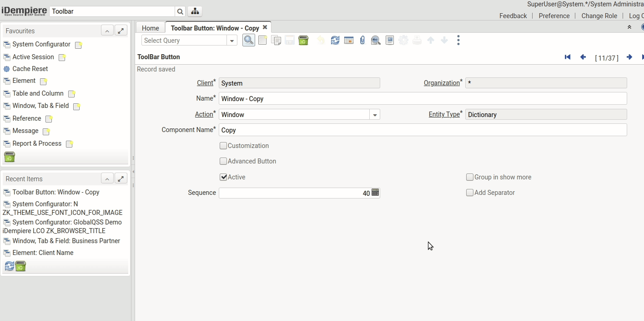The width and height of the screenshot is (644, 321).
Task: Open the Action dropdown showing Window
Action: 374,114
